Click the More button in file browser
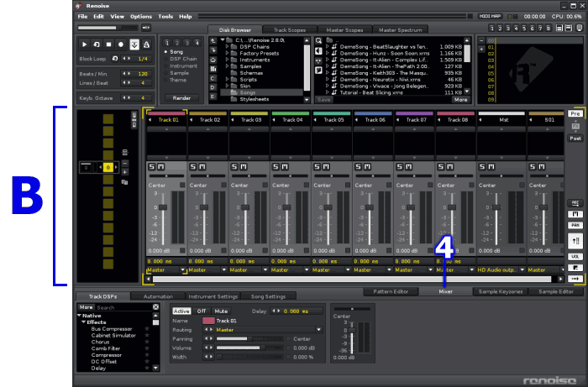This screenshot has height=387, width=588. [x=460, y=100]
